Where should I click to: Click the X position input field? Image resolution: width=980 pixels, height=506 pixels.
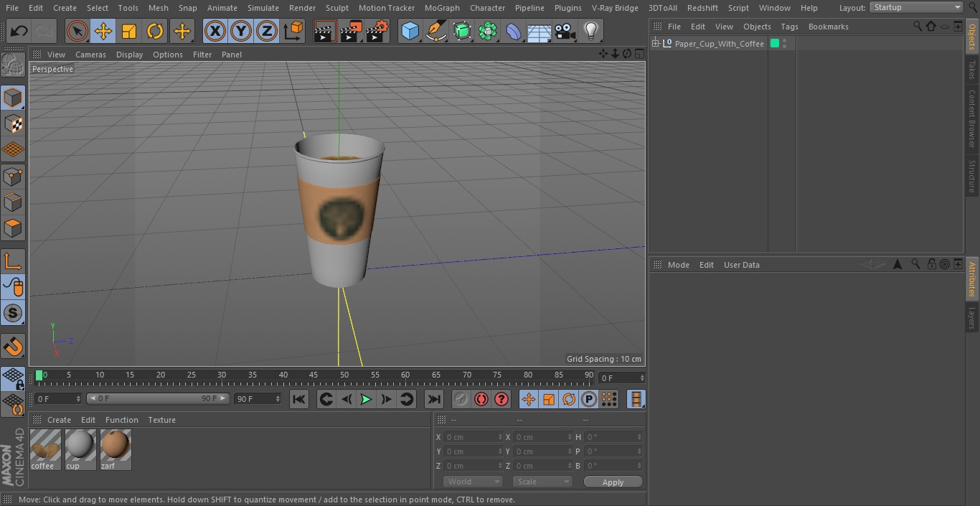[x=473, y=437]
